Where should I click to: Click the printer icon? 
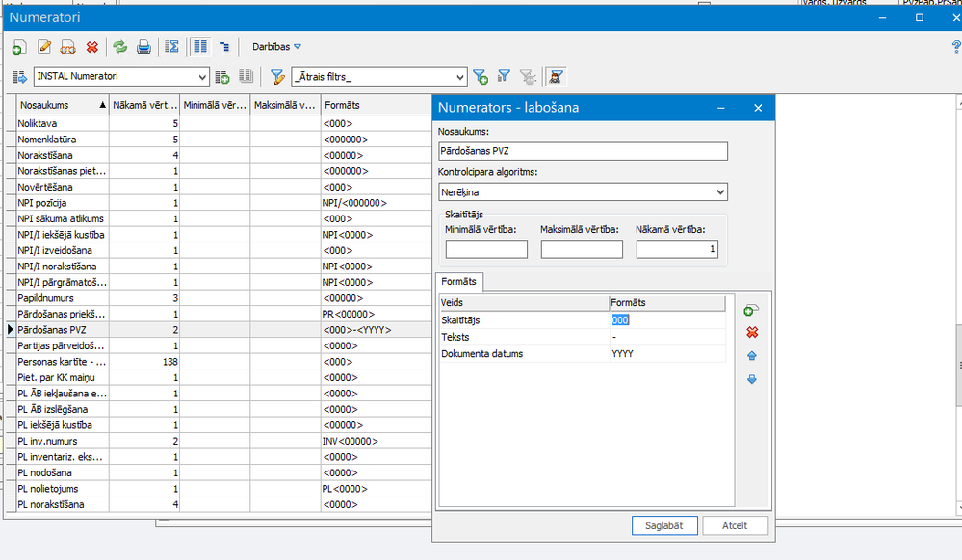[143, 47]
